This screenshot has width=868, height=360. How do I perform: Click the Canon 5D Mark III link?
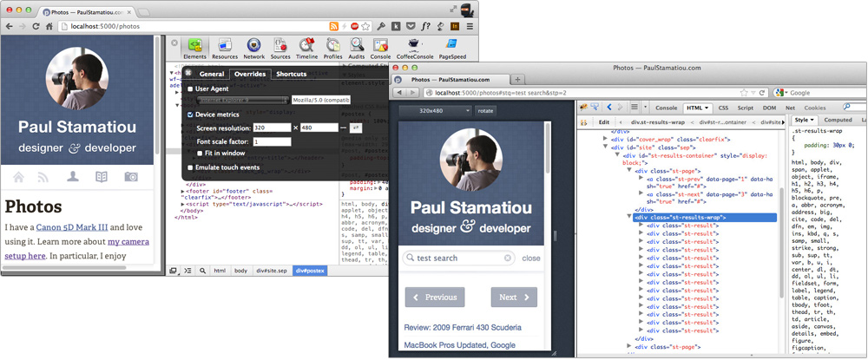click(72, 227)
